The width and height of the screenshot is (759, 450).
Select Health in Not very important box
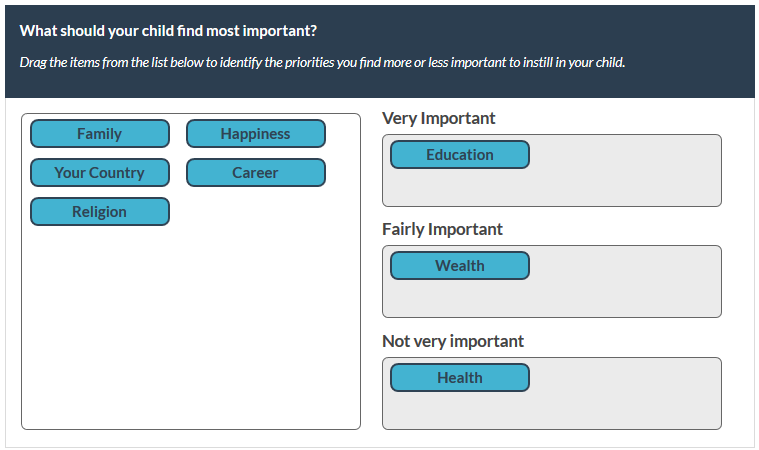(460, 378)
